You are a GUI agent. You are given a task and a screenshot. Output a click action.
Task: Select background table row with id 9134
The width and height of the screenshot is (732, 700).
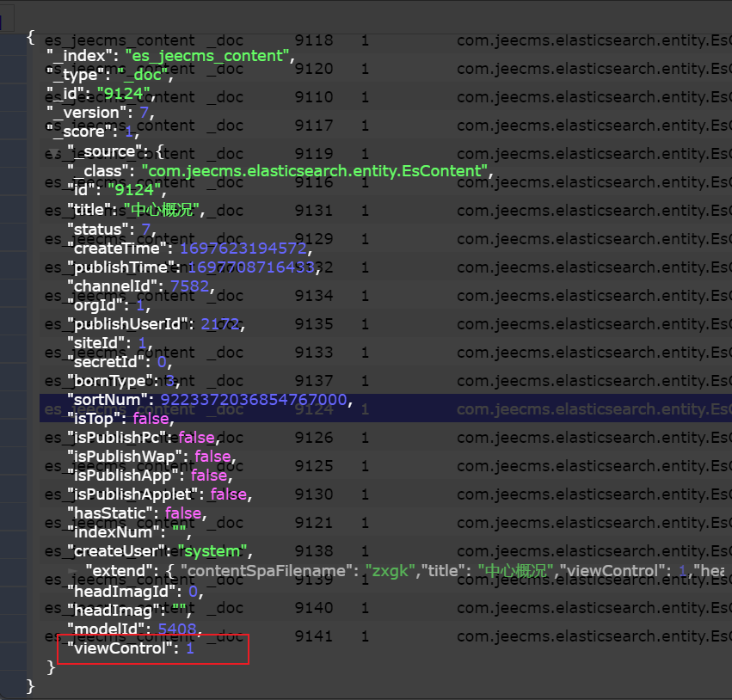(x=385, y=296)
